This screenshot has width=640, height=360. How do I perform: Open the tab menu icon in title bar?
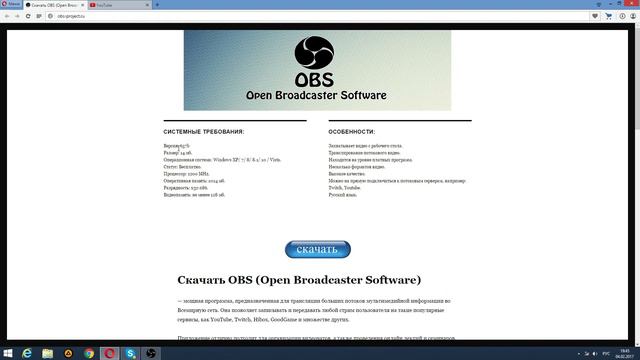599,4
